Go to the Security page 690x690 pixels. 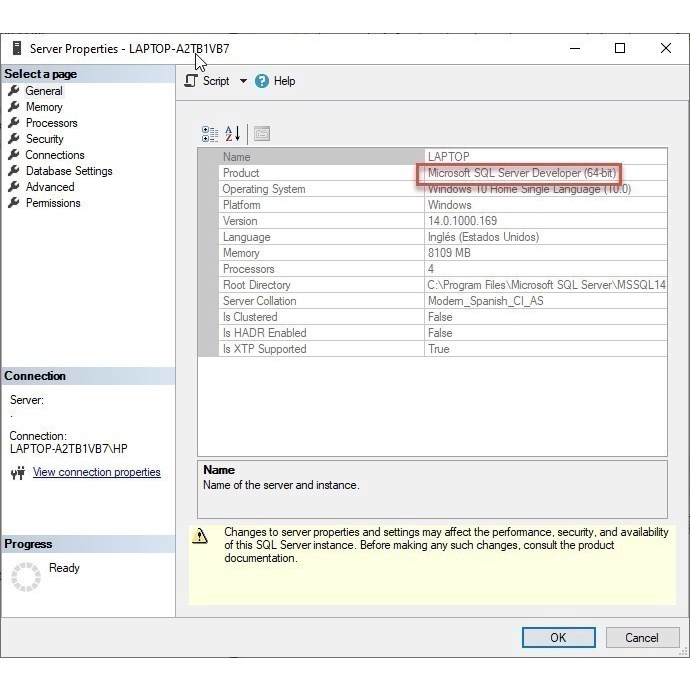[x=44, y=139]
